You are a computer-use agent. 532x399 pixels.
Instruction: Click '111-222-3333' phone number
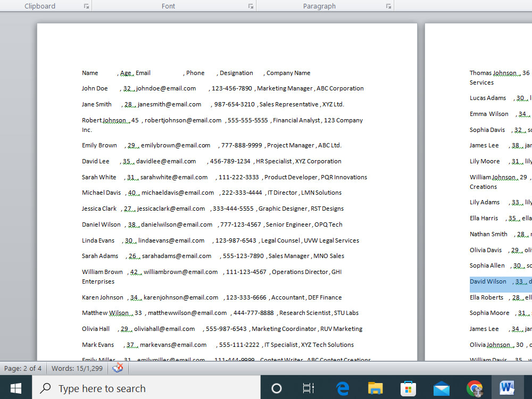click(x=238, y=178)
